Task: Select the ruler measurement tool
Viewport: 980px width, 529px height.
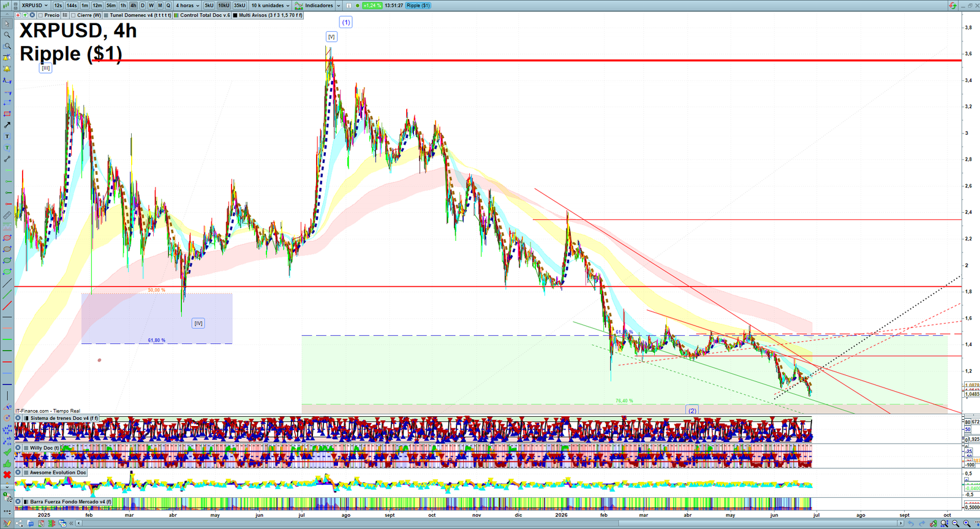Action: 7,215
